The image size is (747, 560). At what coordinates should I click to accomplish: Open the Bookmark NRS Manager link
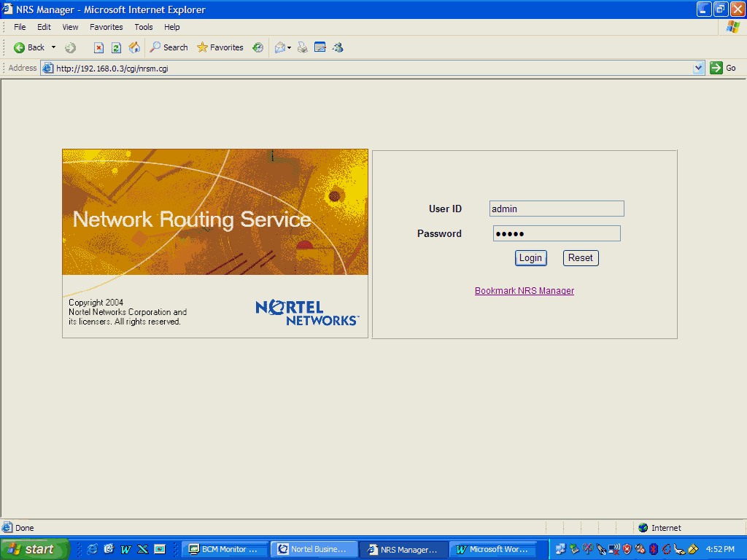tap(525, 290)
